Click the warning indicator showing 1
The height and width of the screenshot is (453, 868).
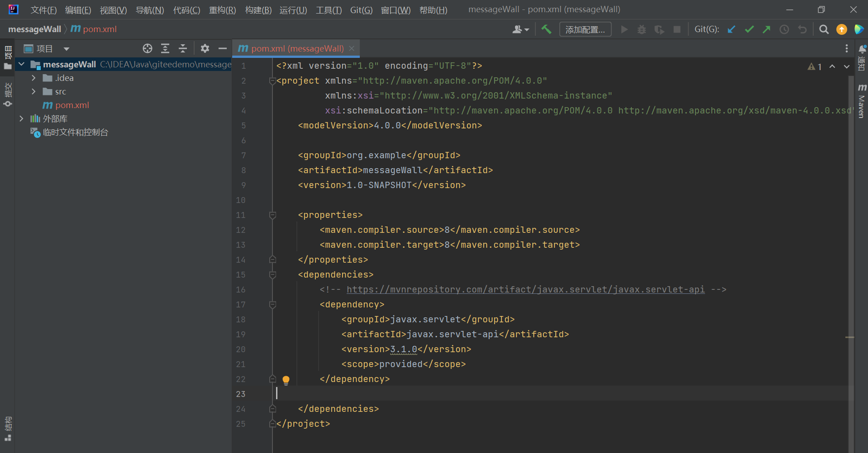click(815, 66)
